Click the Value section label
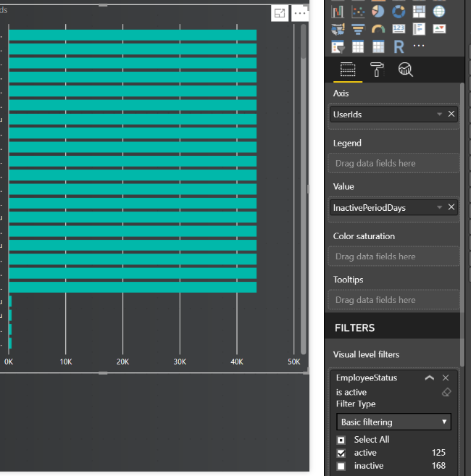This screenshot has width=471, height=476. click(343, 186)
